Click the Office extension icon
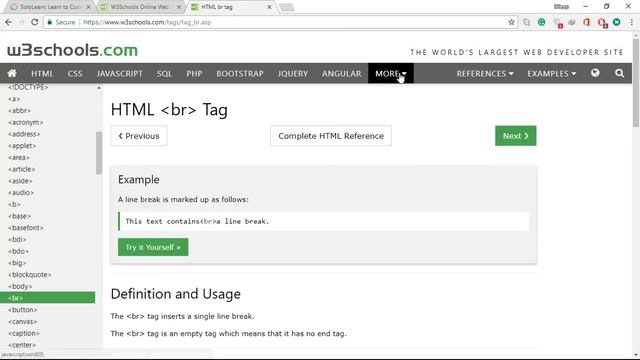This screenshot has width=640, height=360. tap(587, 22)
